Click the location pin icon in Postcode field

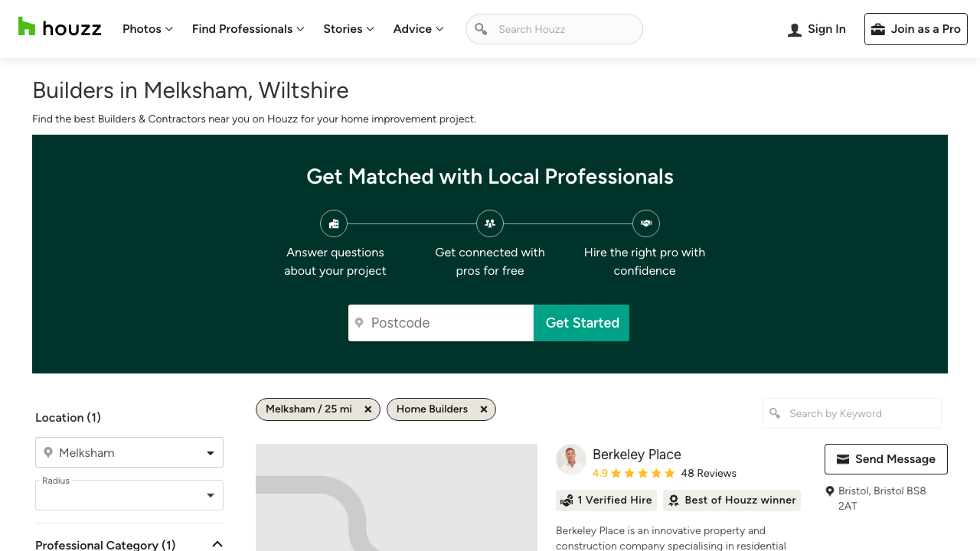360,322
